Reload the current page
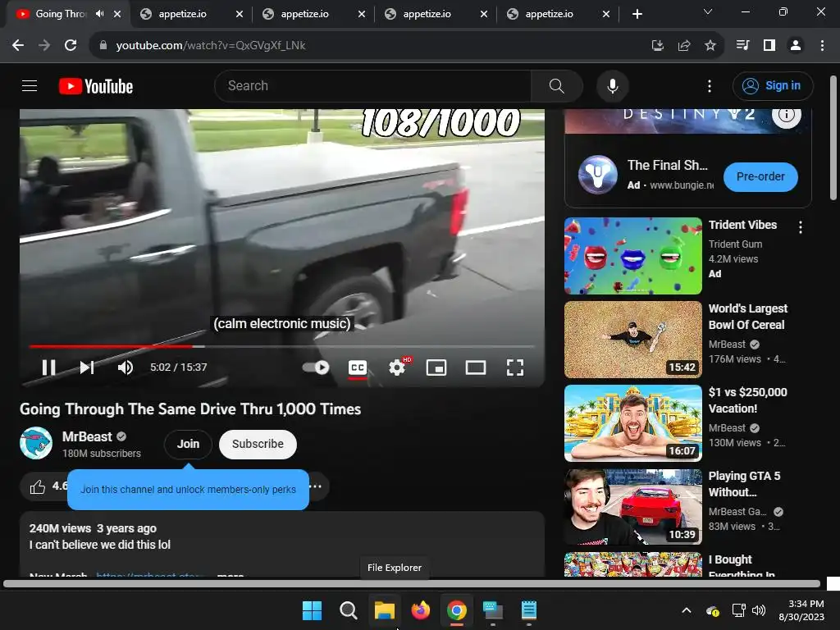This screenshot has height=630, width=840. (71, 46)
